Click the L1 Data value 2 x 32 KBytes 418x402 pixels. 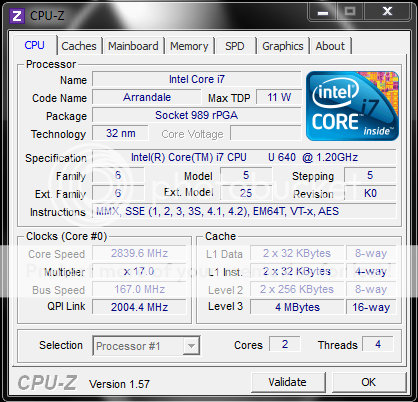(x=297, y=253)
